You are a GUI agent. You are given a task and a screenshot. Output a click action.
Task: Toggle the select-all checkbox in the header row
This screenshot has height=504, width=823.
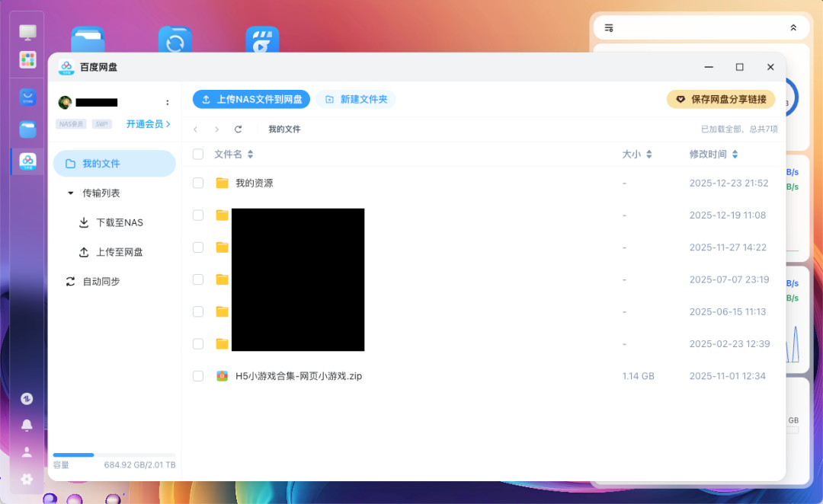[x=198, y=153]
